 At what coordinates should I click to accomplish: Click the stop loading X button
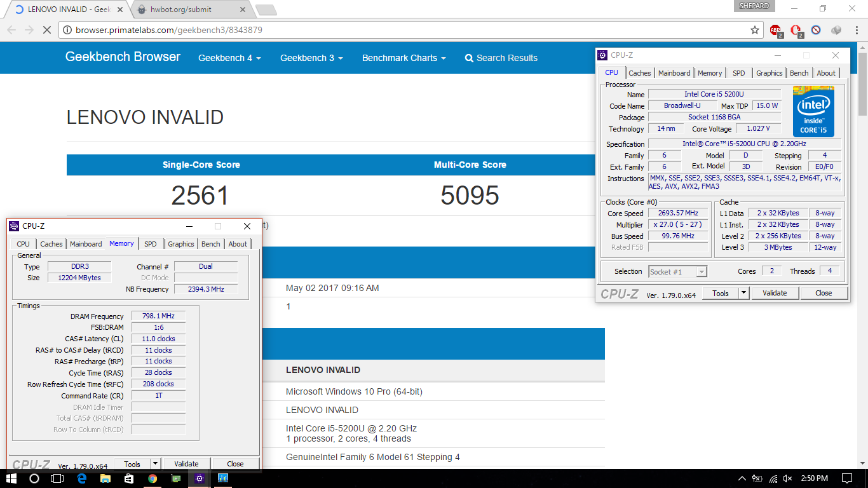(48, 30)
